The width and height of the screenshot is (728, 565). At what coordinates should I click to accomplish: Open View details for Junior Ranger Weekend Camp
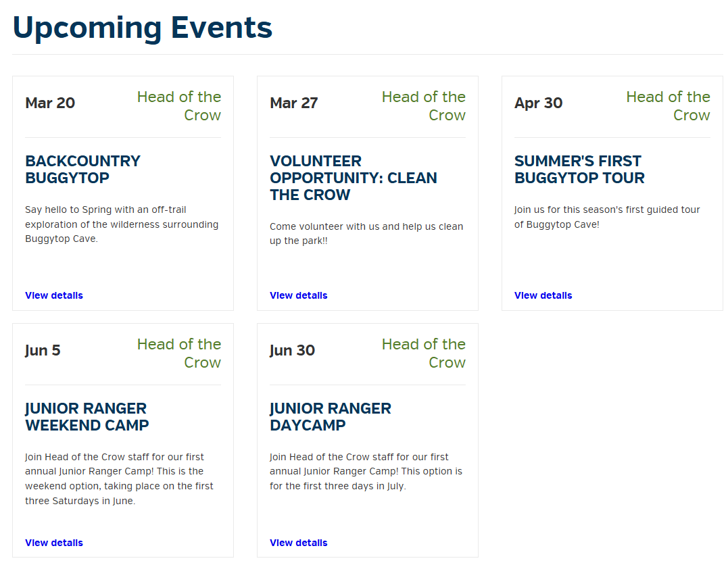tap(54, 543)
